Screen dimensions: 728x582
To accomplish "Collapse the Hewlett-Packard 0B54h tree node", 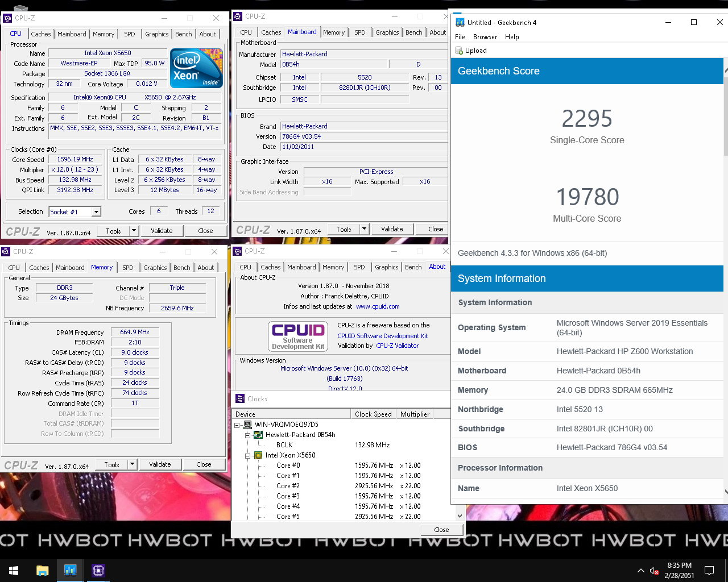I will click(x=247, y=435).
